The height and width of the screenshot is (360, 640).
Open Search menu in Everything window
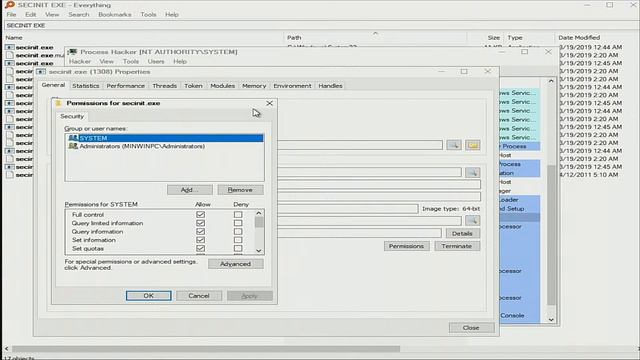point(79,14)
